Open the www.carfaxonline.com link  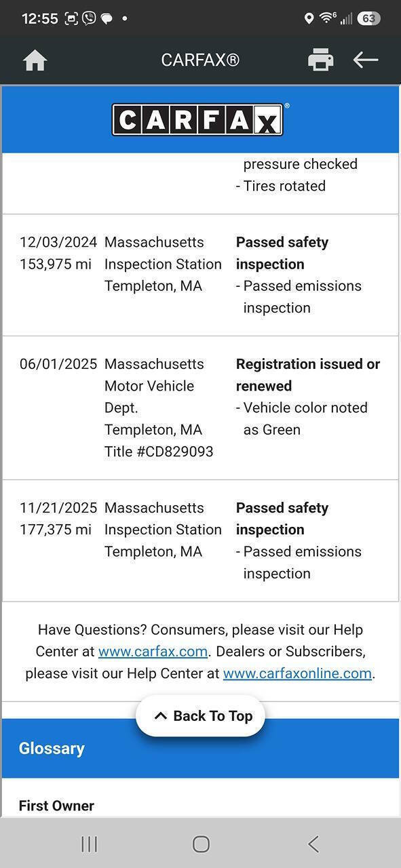(x=297, y=673)
